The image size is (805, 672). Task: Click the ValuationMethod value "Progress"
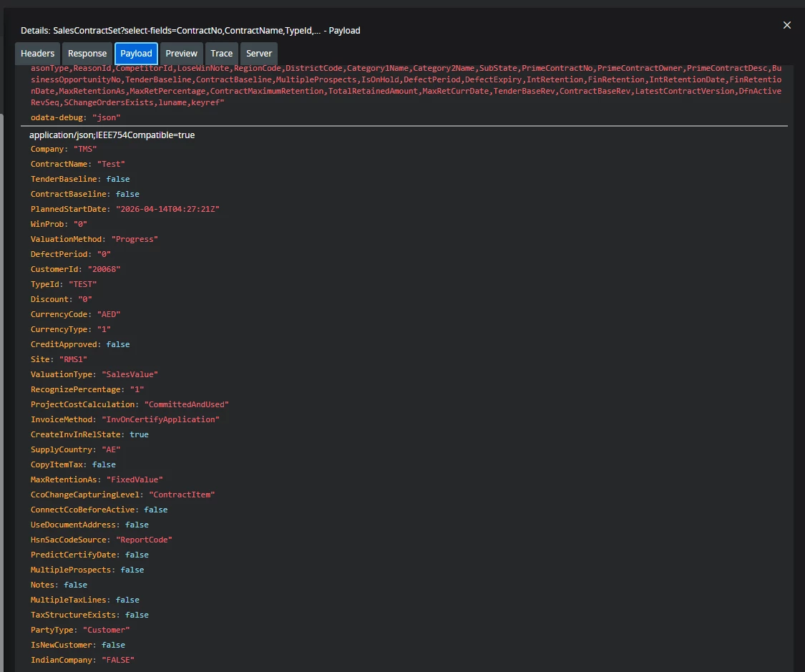(x=135, y=239)
